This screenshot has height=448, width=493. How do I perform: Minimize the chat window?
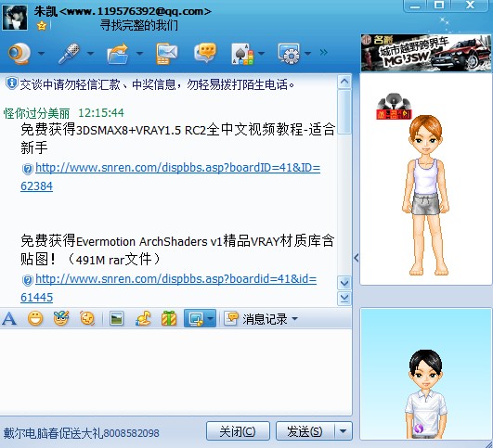pos(415,6)
